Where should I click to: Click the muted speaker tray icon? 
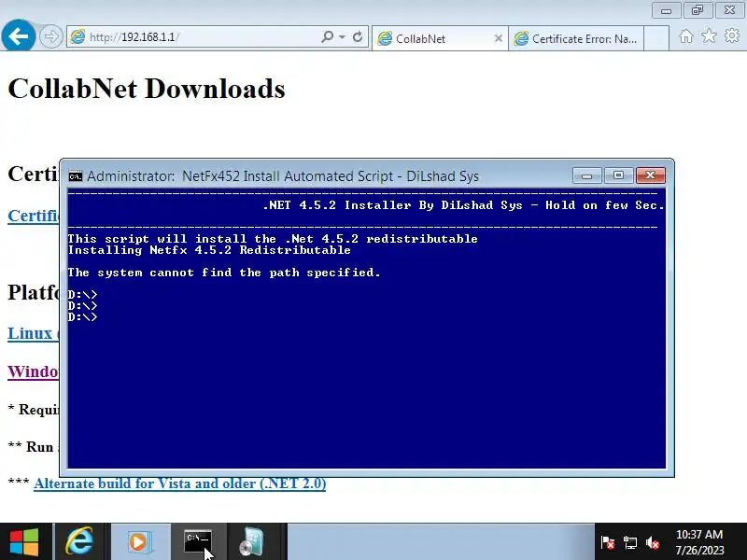tap(652, 543)
